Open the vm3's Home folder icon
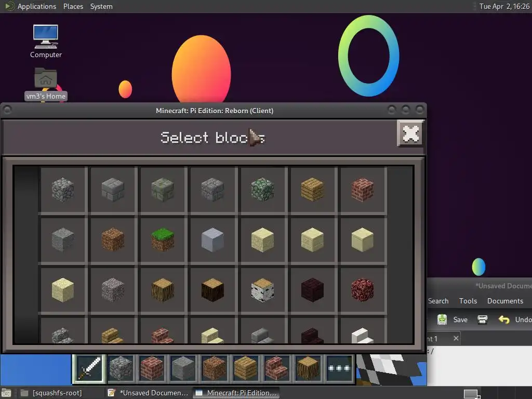Viewport: 532px width, 399px height. tap(46, 84)
